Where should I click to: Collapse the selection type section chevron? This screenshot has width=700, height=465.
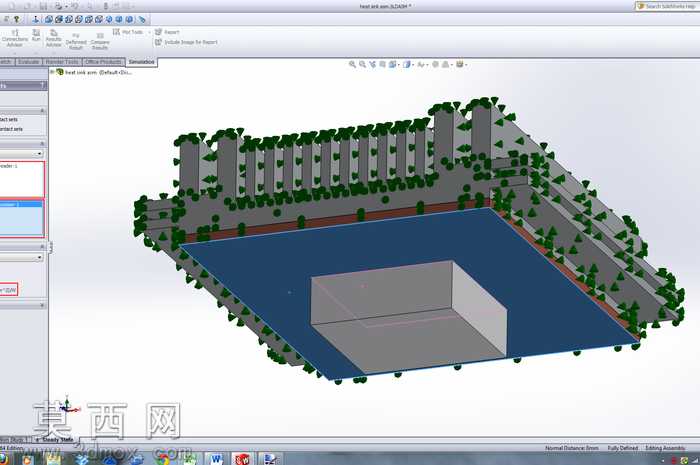click(42, 144)
